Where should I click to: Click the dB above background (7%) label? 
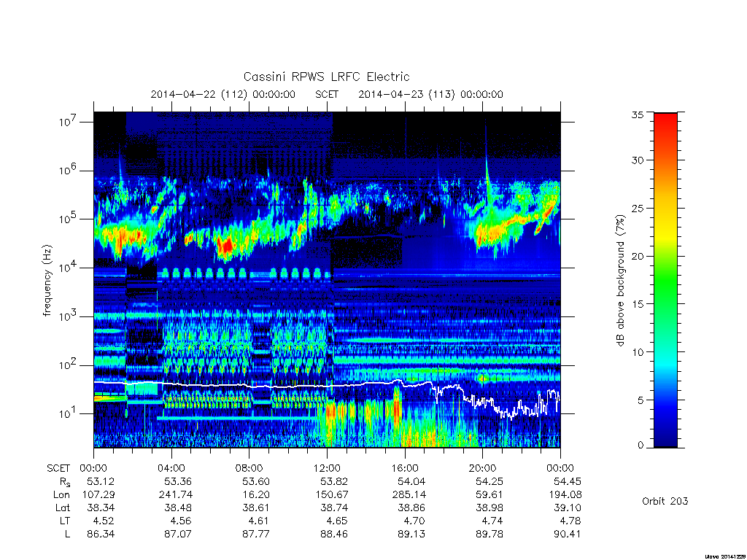620,281
